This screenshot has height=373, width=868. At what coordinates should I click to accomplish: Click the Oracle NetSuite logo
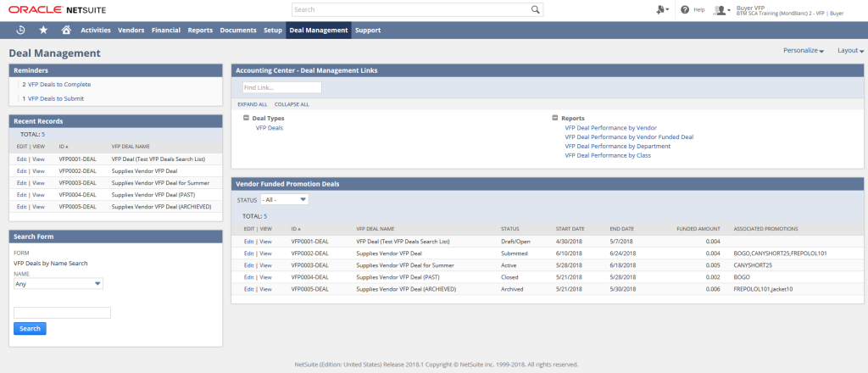pyautogui.click(x=57, y=10)
